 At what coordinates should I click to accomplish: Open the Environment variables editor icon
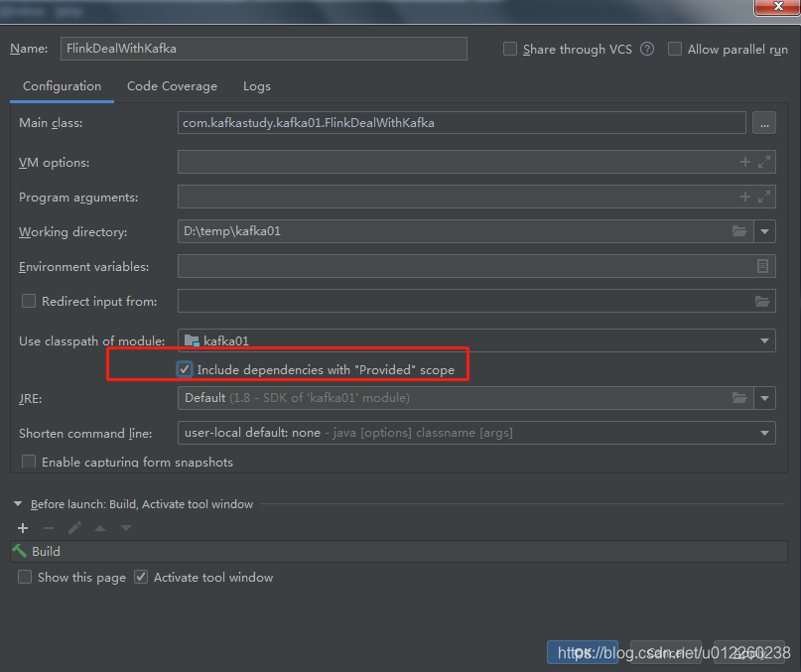pos(761,266)
